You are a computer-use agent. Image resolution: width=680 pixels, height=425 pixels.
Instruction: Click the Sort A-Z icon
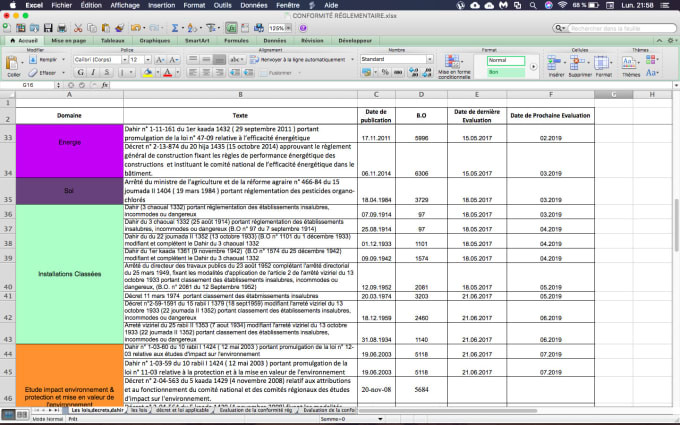click(192, 28)
